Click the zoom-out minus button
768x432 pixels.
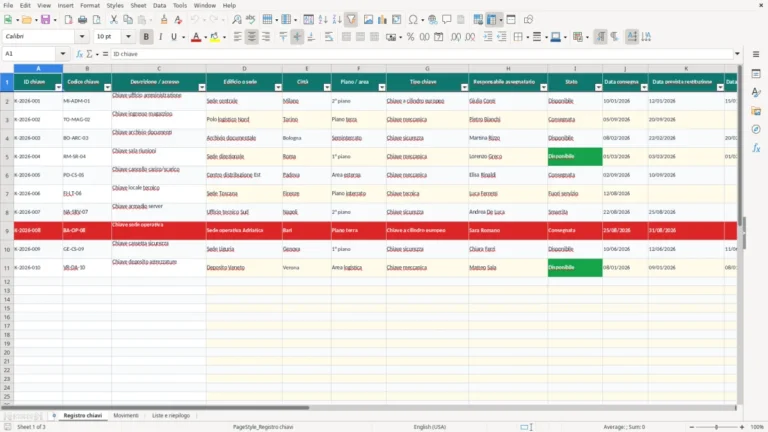(x=692, y=427)
